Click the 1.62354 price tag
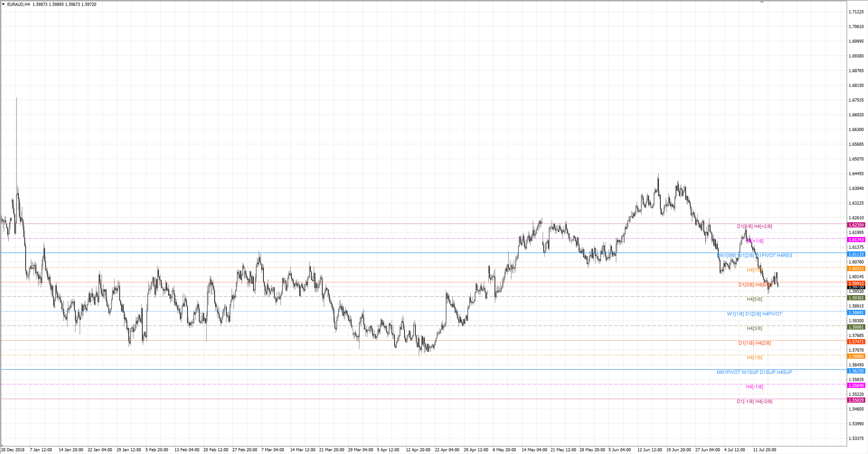Viewport: 868px width, 454px height. [856, 225]
